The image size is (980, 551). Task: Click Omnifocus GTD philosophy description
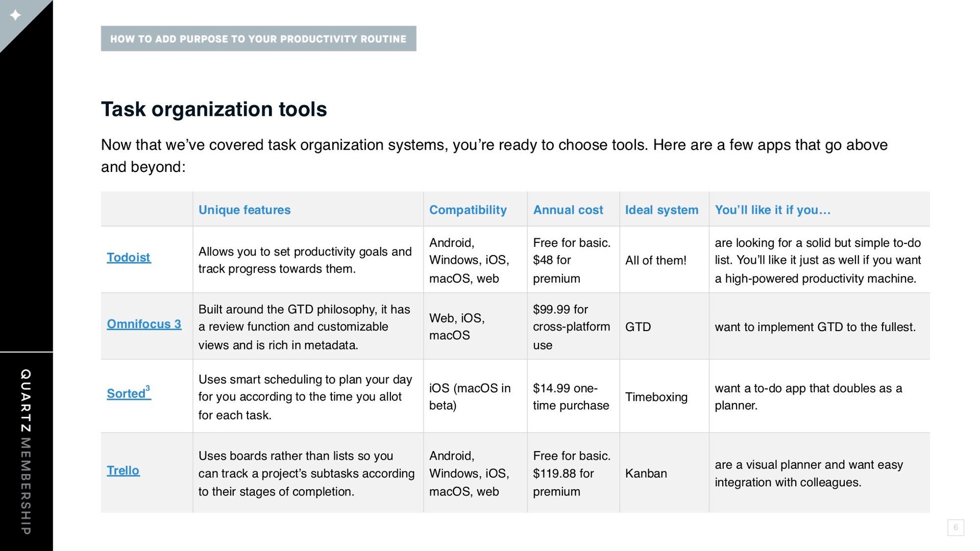pos(304,327)
